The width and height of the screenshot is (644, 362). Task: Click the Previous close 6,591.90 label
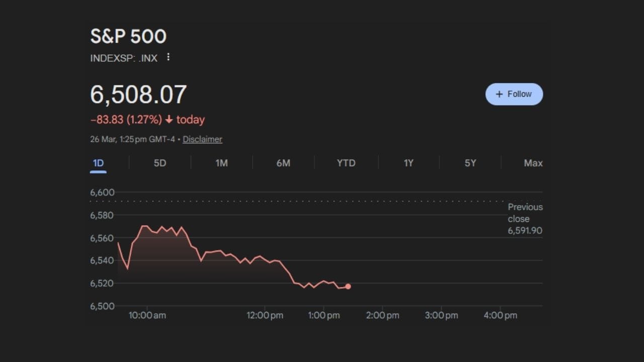pyautogui.click(x=525, y=219)
